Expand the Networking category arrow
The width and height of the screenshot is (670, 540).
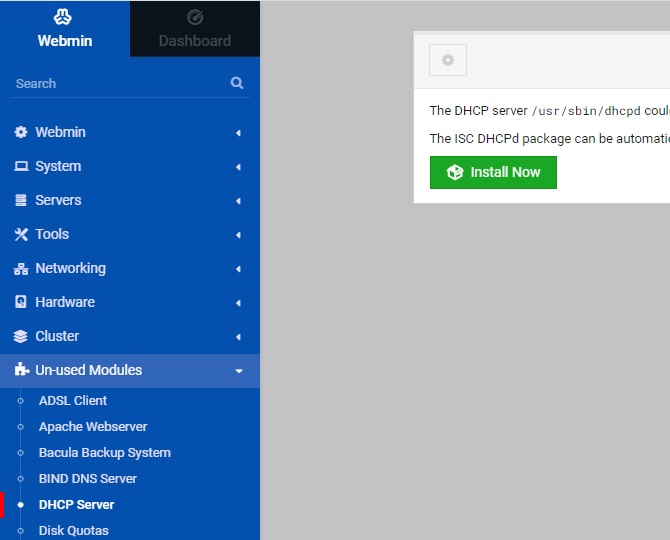(238, 269)
